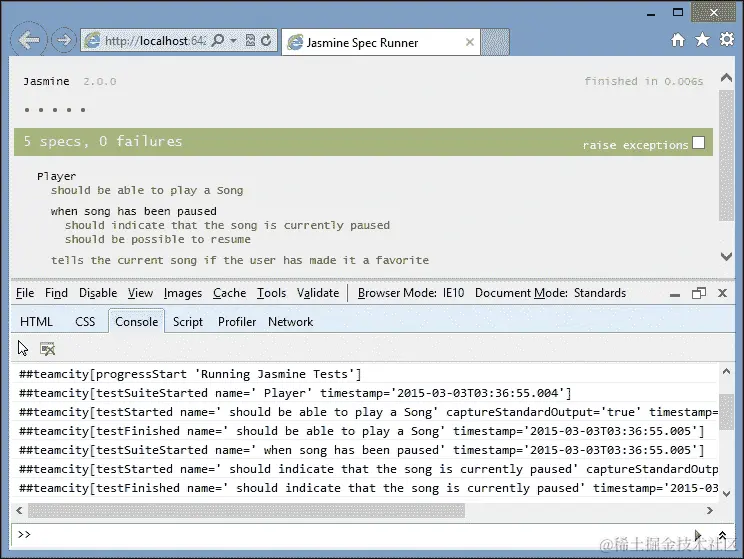744x559 pixels.
Task: Select the Console tab
Action: tap(137, 322)
